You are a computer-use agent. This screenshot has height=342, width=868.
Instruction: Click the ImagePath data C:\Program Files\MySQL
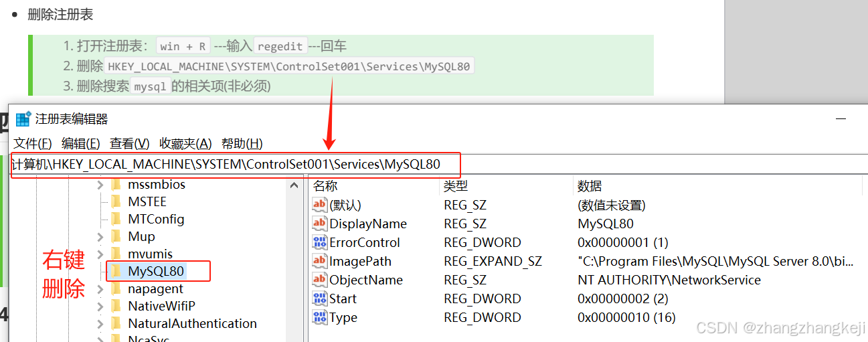[x=715, y=261]
